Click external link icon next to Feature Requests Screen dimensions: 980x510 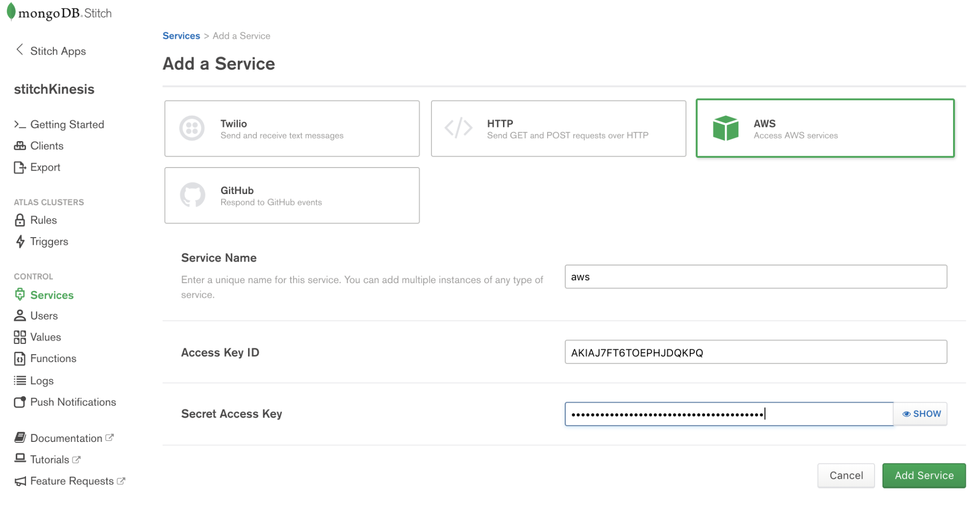121,481
